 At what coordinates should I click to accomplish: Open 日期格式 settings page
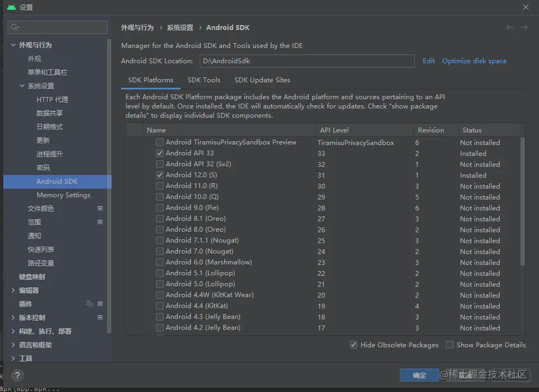click(x=50, y=127)
